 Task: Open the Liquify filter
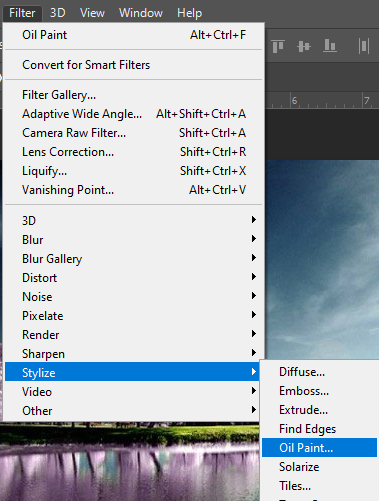[x=134, y=171]
